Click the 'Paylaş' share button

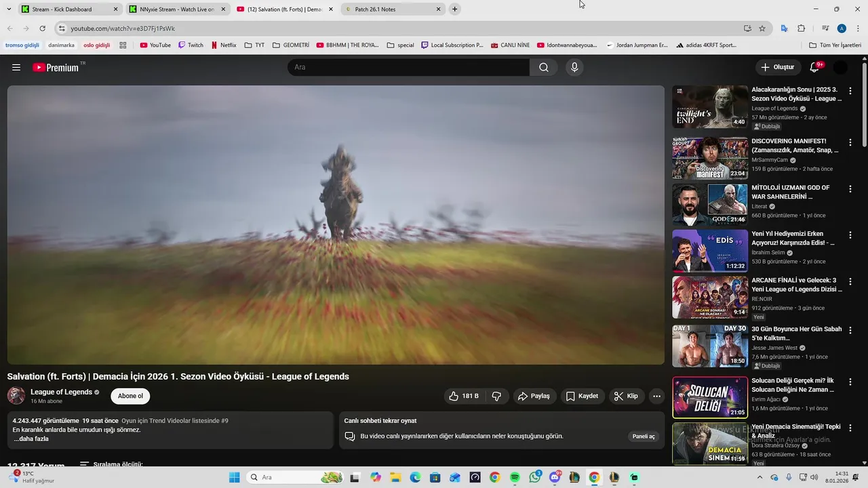click(534, 396)
